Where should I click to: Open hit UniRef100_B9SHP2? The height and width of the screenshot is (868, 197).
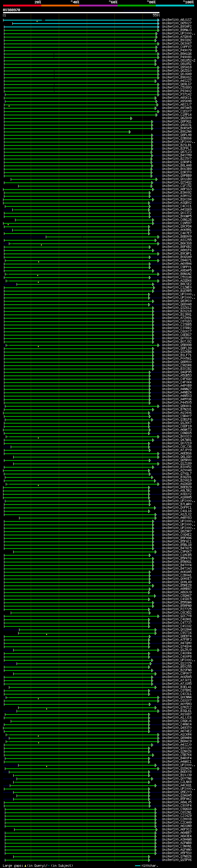pyautogui.click(x=177, y=26)
